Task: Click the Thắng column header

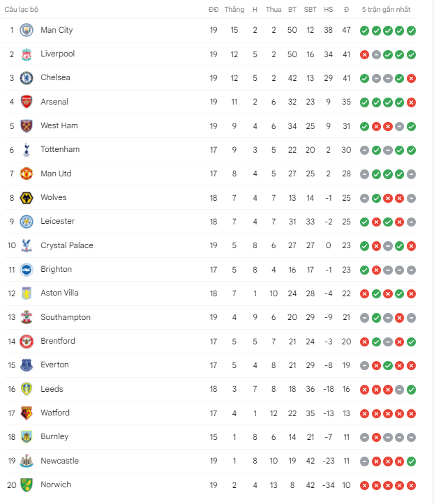Action: pyautogui.click(x=234, y=10)
